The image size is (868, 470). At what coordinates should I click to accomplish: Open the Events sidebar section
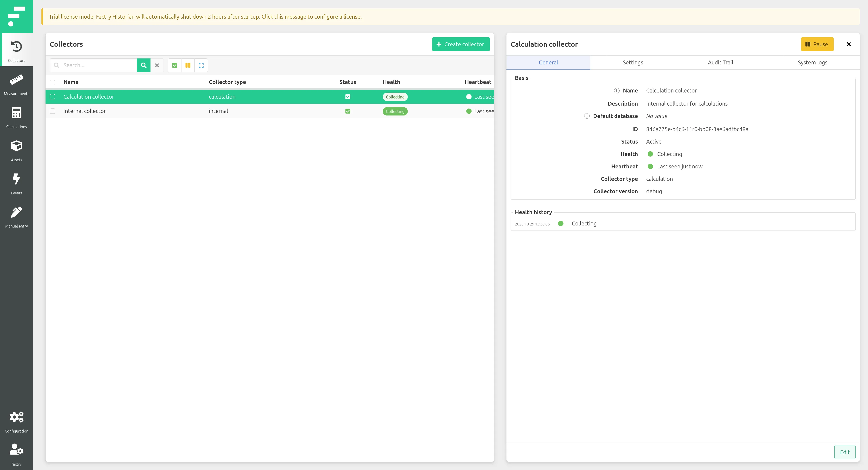[x=17, y=183]
